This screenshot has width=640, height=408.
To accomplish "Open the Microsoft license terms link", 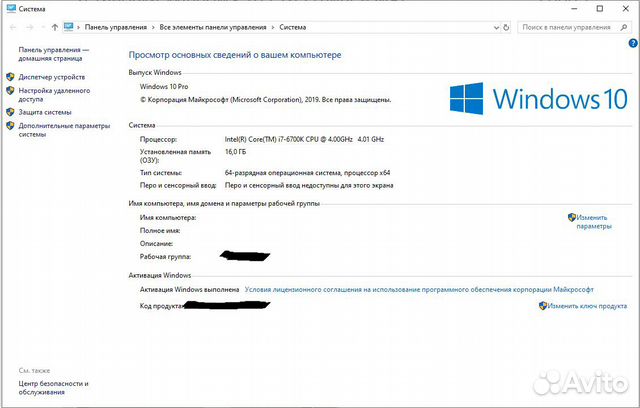I will tap(419, 289).
